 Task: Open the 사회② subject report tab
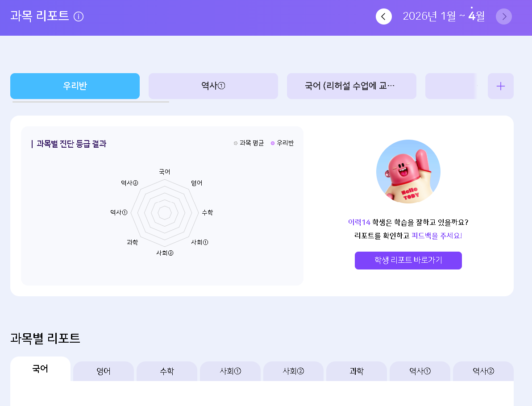(293, 371)
